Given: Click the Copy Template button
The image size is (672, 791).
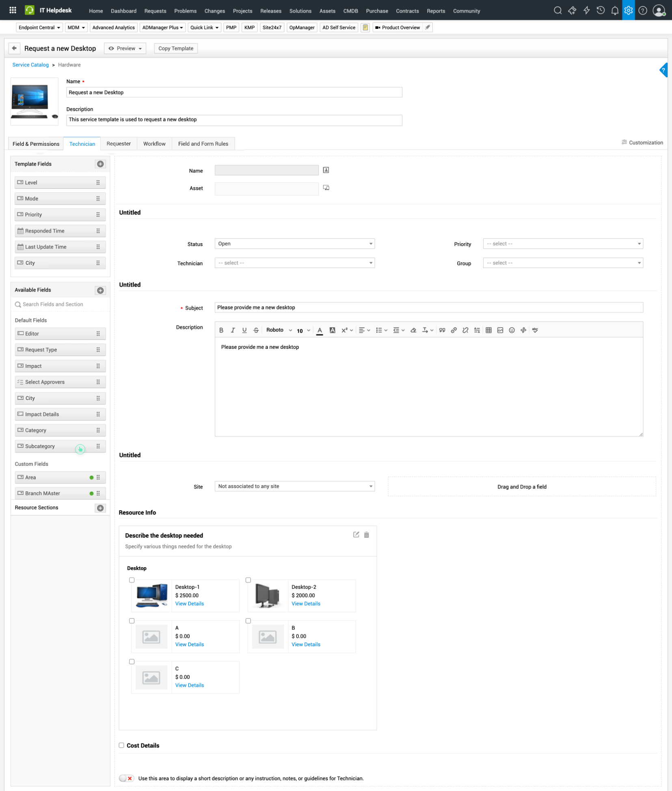Looking at the screenshot, I should [x=175, y=48].
